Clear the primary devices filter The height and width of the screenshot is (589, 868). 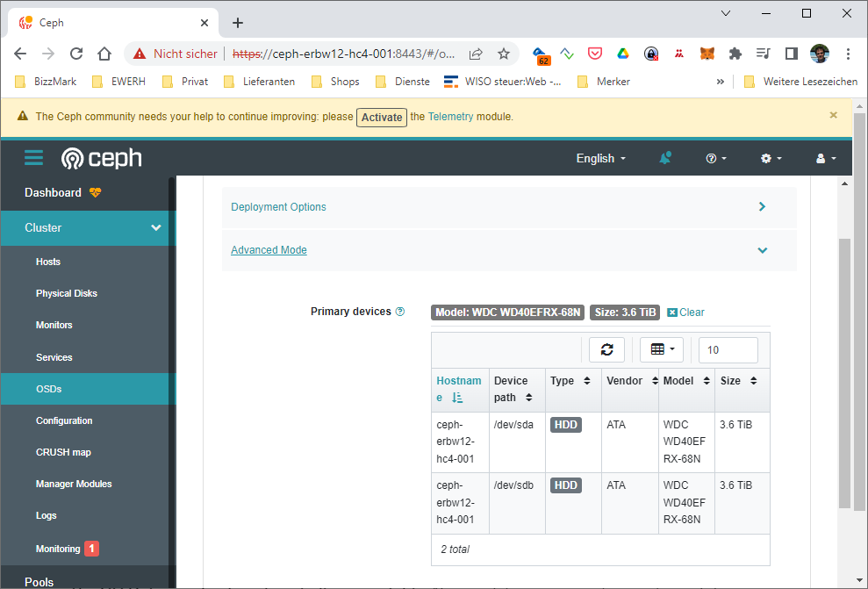coord(685,312)
